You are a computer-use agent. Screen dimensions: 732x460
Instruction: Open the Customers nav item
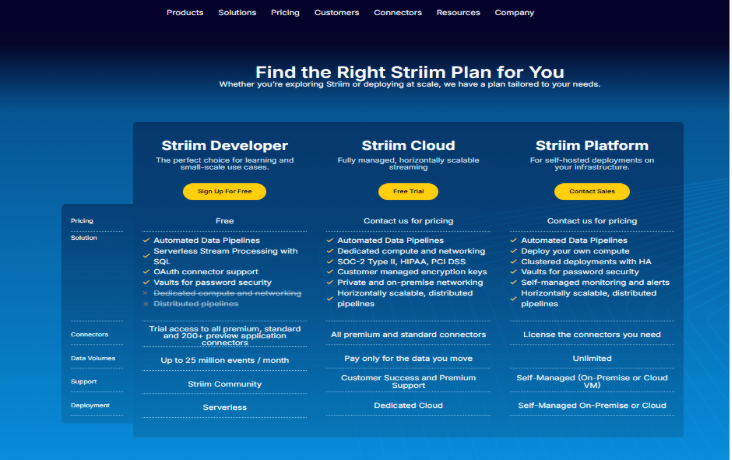[337, 13]
